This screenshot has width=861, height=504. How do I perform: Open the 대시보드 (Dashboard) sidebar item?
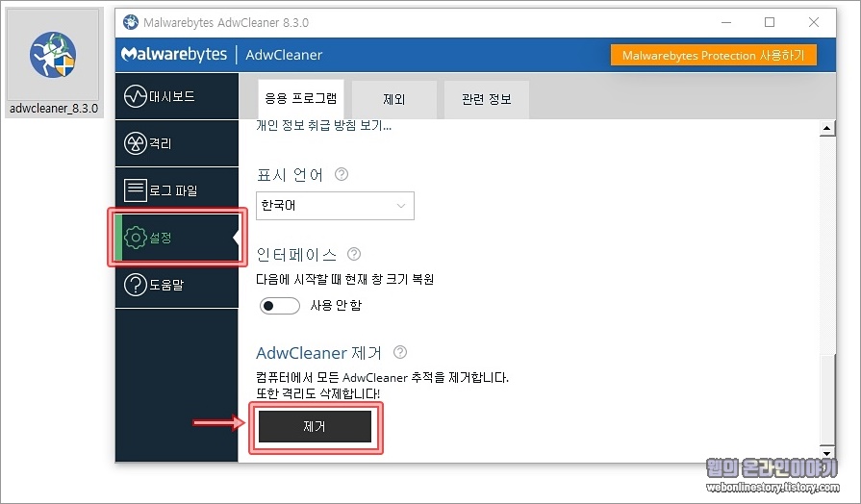177,96
